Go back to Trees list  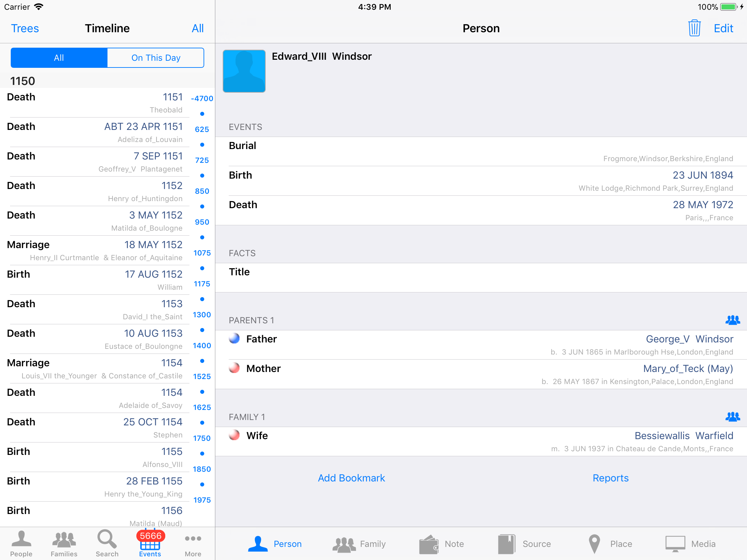click(25, 28)
